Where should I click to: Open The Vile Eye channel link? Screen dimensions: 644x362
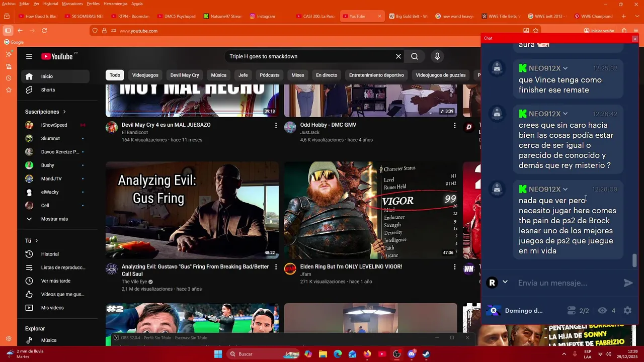134,282
